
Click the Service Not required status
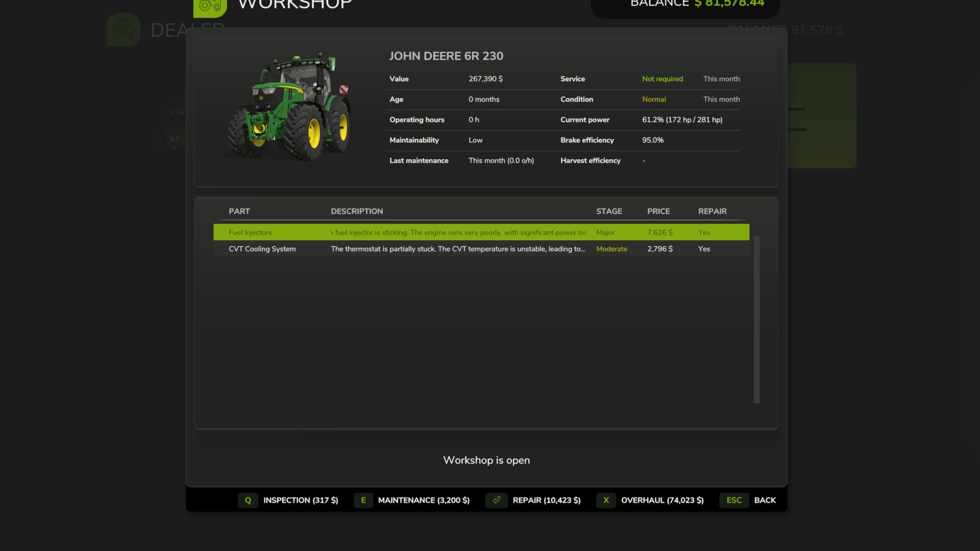[662, 79]
